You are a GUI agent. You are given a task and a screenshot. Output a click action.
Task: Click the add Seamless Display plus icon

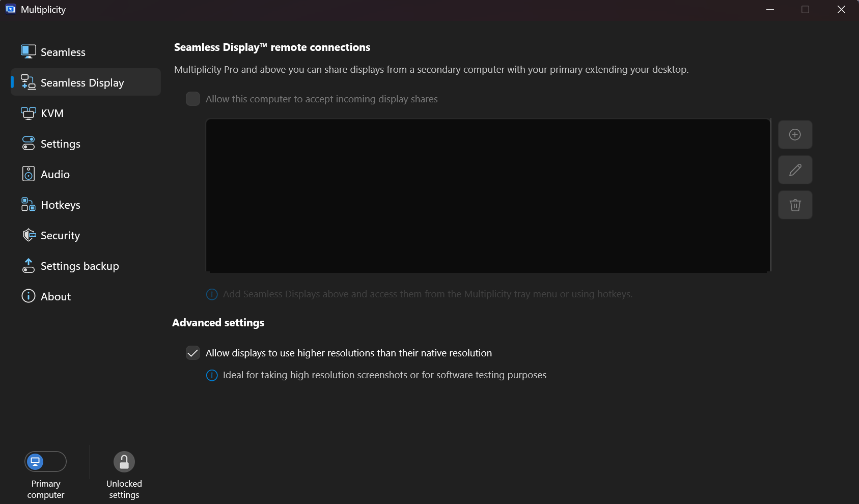795,135
